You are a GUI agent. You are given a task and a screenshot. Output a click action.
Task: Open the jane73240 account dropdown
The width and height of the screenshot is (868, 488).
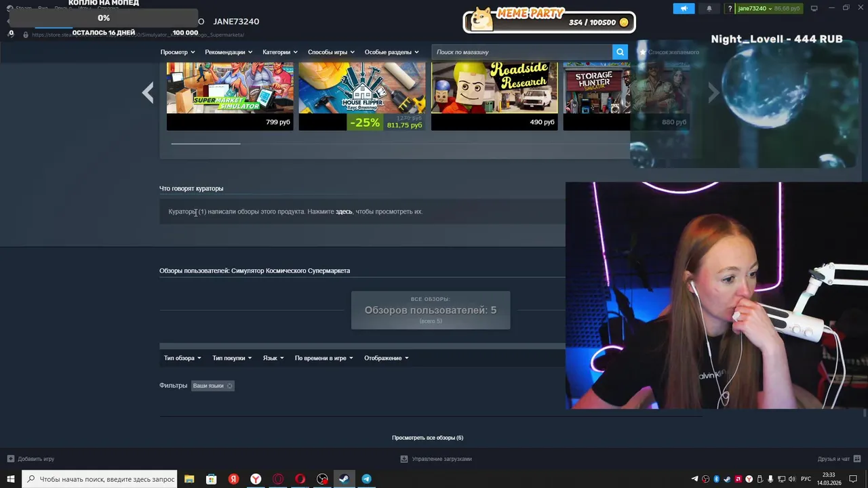click(769, 9)
